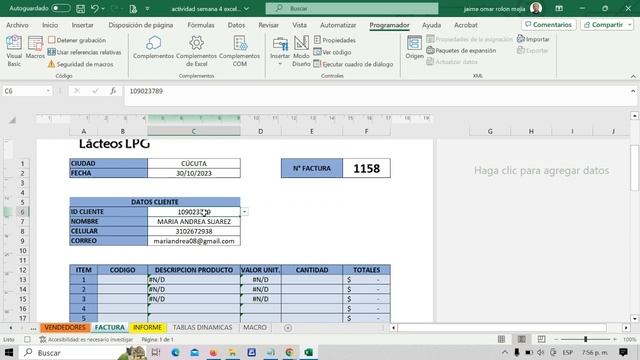Switch to the Vista tab

[299, 25]
